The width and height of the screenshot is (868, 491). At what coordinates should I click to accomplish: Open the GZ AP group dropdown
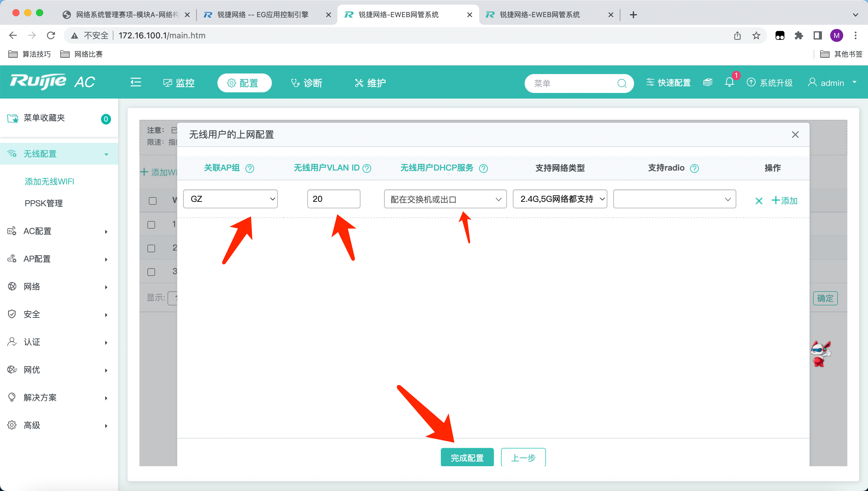(230, 199)
